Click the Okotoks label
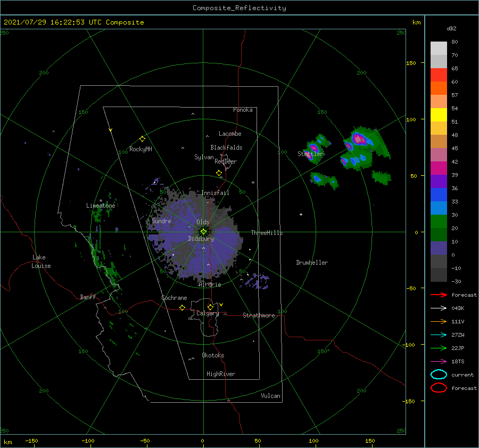 213,355
